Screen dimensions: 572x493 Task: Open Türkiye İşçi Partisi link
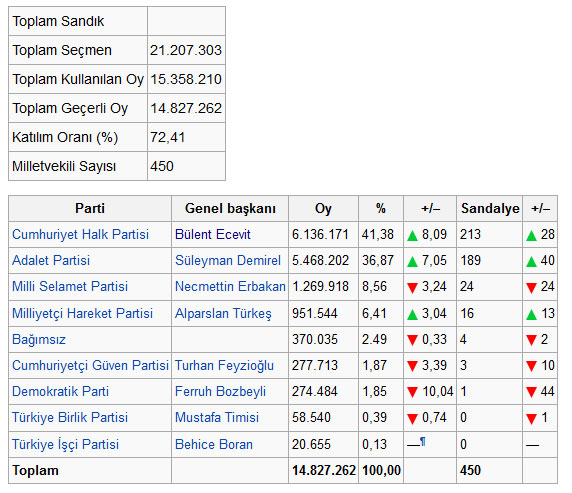coord(65,444)
